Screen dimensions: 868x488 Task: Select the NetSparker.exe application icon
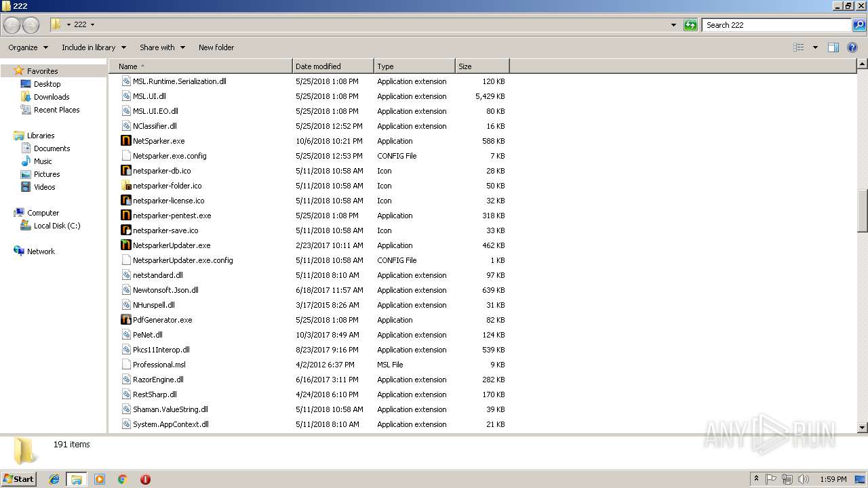125,141
